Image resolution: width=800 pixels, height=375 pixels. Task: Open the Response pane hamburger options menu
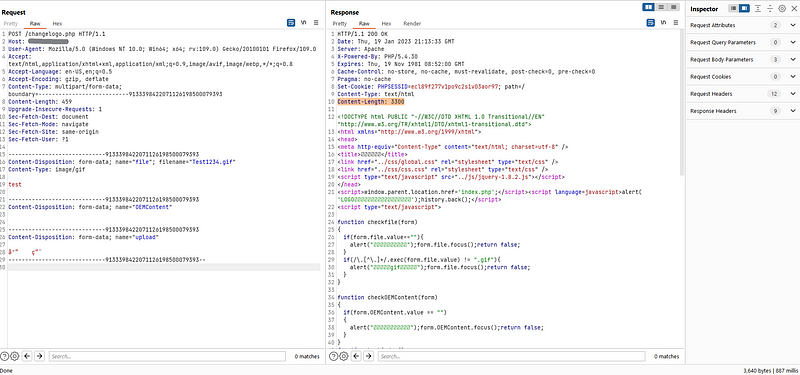coord(676,23)
